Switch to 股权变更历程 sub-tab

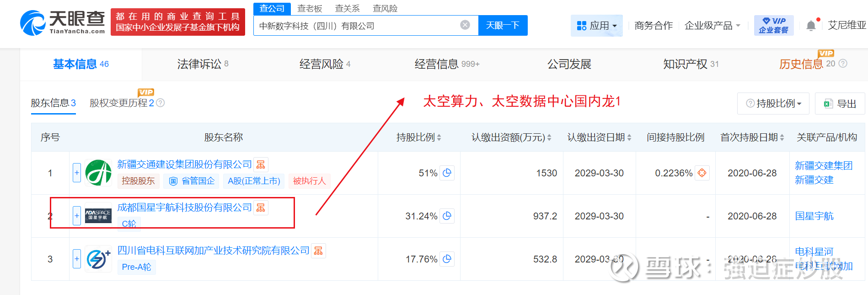click(x=122, y=103)
